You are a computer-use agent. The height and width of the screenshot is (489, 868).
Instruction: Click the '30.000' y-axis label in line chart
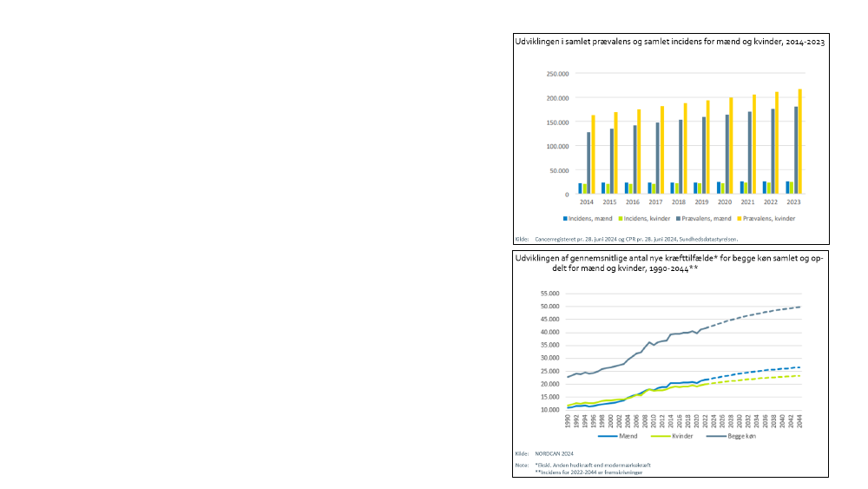(549, 359)
